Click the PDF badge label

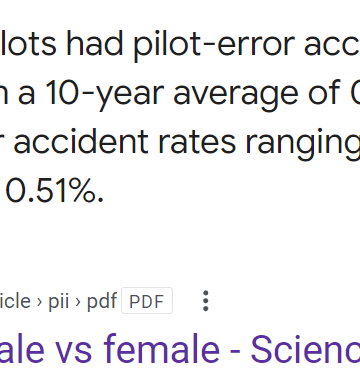147,301
